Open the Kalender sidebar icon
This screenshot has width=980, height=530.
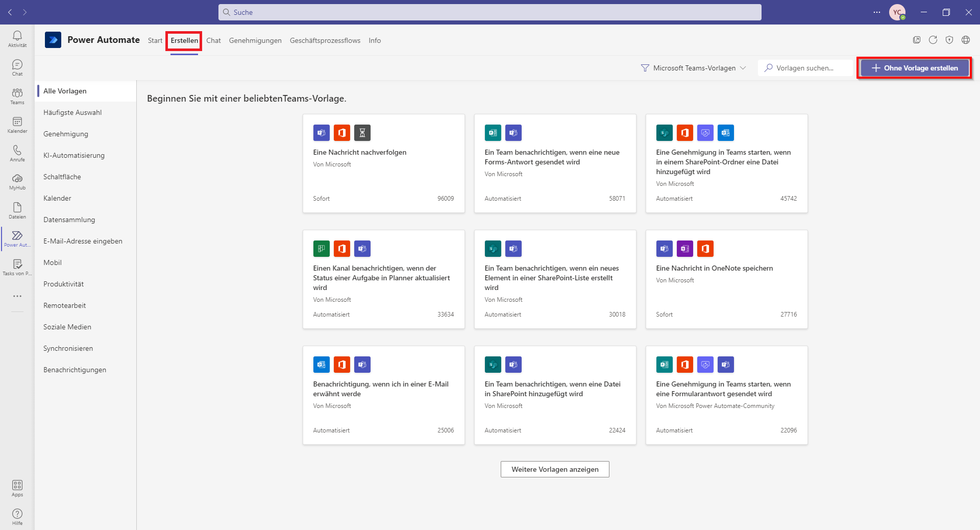tap(17, 125)
